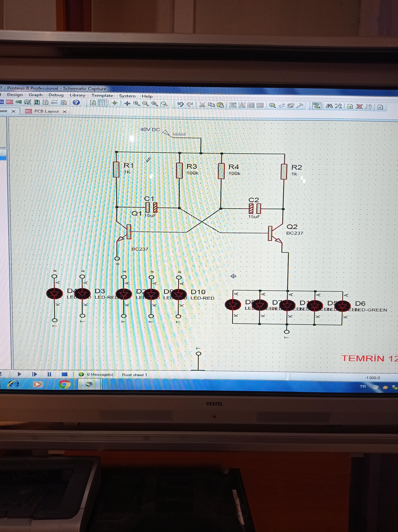Click the Cut scissors icon
This screenshot has height=532, width=398.
tap(202, 105)
